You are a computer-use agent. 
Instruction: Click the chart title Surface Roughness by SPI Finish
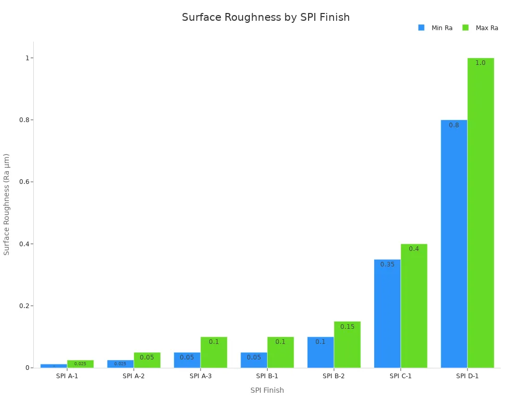265,17
